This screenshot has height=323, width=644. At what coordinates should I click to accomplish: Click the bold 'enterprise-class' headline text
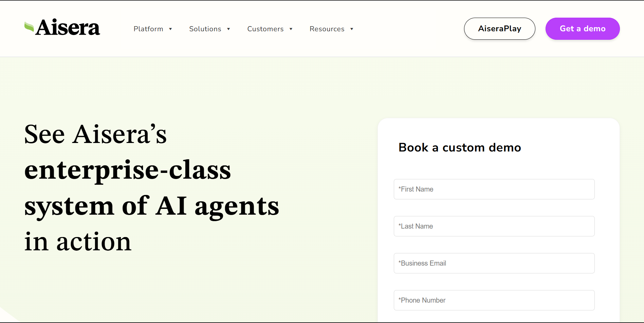tap(128, 170)
